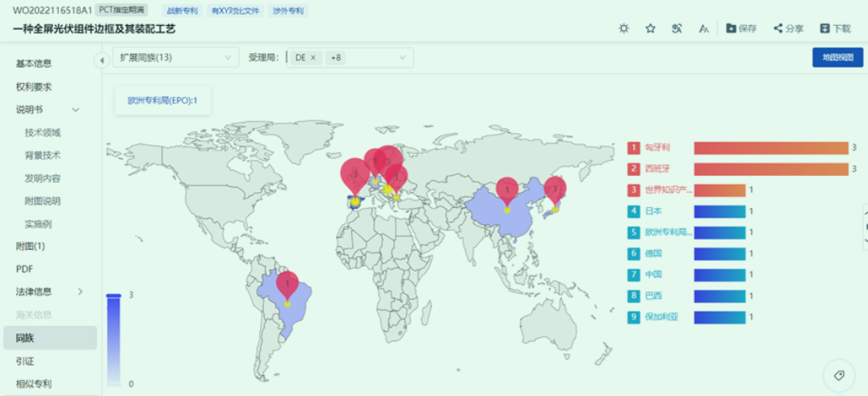This screenshot has width=868, height=396.
Task: Click the blue legend slider top handle
Action: (114, 295)
